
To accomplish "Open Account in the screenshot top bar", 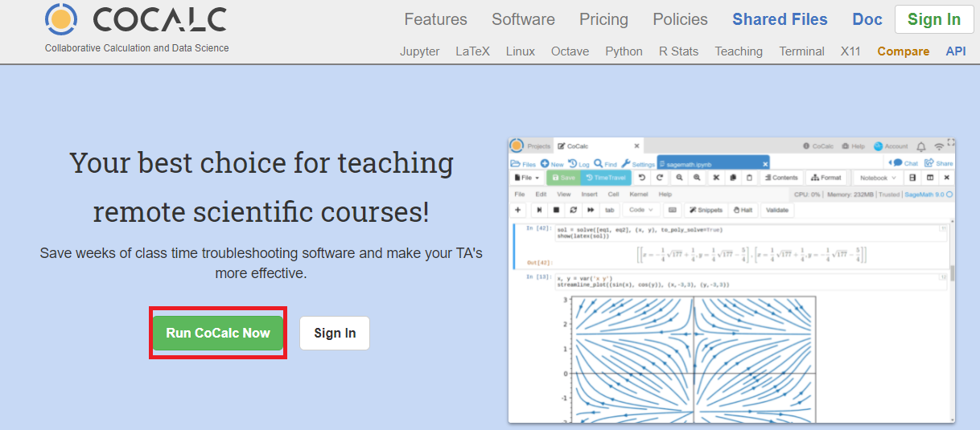I will tap(891, 146).
